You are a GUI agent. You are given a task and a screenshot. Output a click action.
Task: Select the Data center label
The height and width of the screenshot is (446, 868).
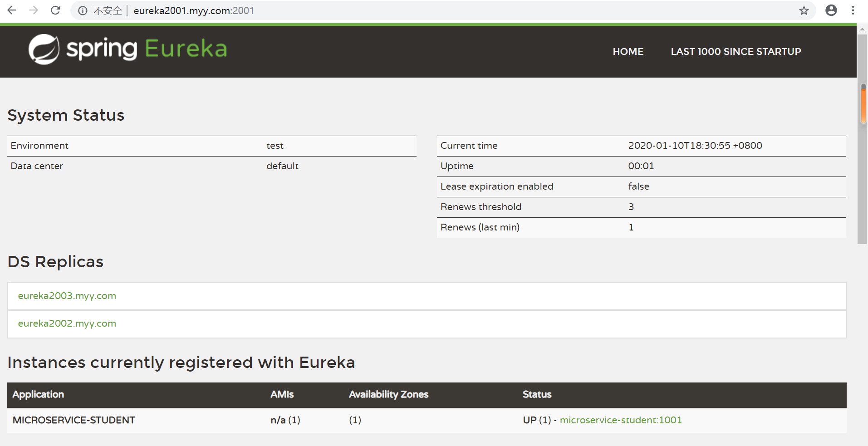click(37, 166)
